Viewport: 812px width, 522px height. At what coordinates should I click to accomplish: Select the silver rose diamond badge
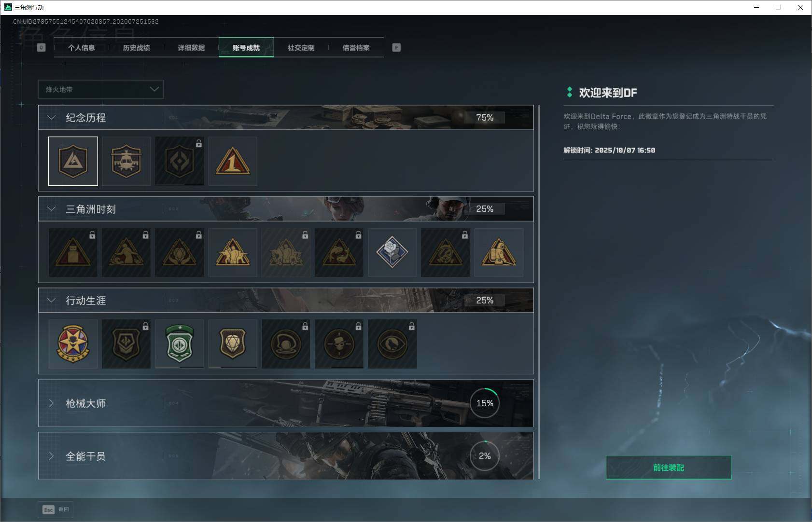[392, 252]
